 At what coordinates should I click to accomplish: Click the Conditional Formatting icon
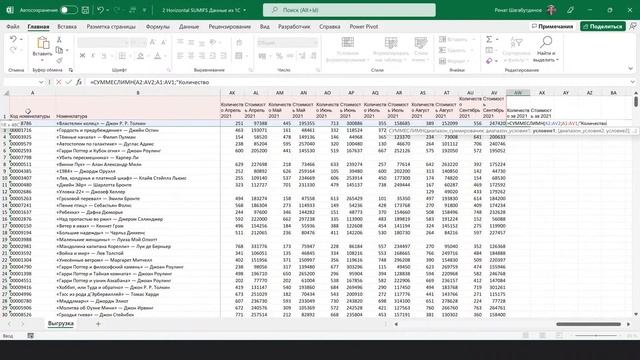[348, 43]
